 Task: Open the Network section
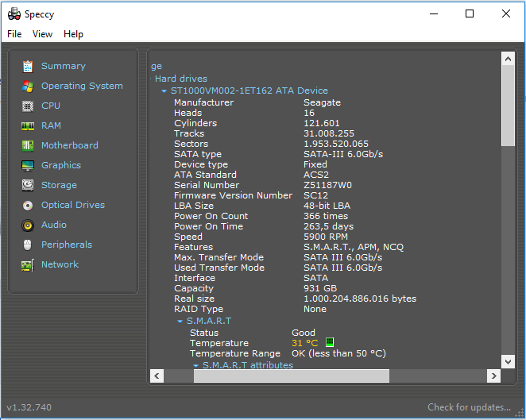[x=60, y=264]
